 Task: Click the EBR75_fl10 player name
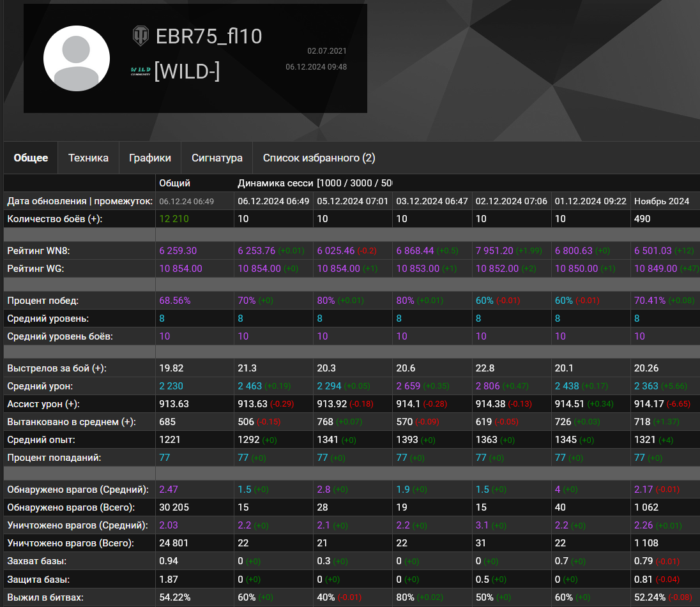tap(209, 36)
